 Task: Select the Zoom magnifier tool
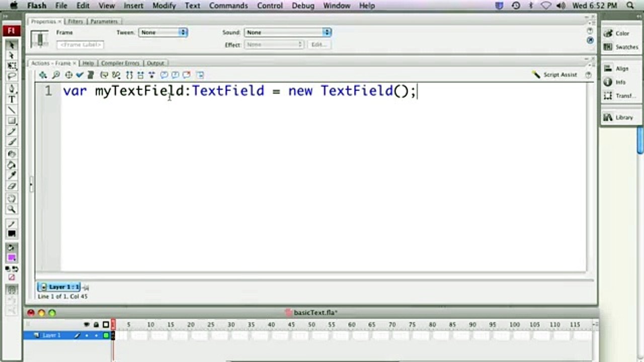[12, 209]
